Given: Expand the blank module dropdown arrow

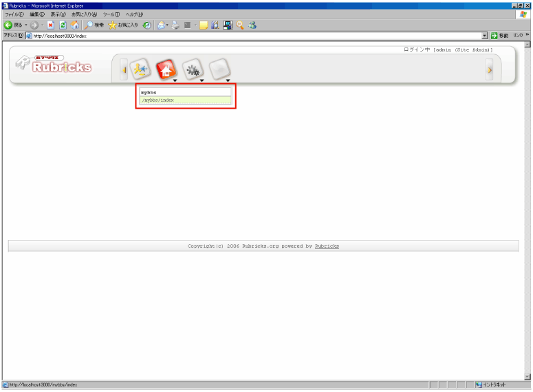Looking at the screenshot, I should 228,80.
